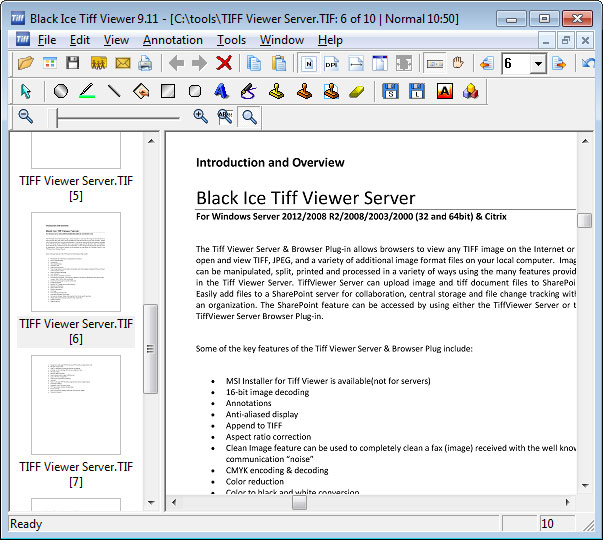Image resolution: width=603 pixels, height=540 pixels.
Task: Copy using the copy pages icon
Action: [x=254, y=63]
